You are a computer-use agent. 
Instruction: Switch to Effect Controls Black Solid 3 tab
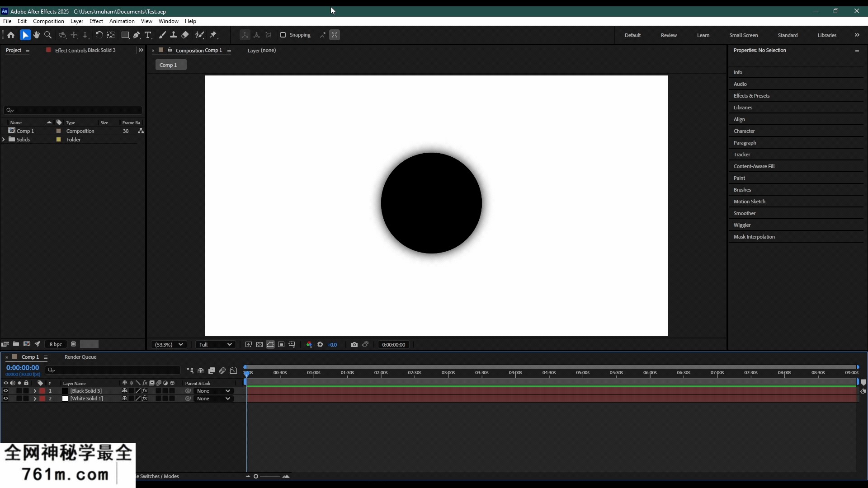[x=85, y=50]
